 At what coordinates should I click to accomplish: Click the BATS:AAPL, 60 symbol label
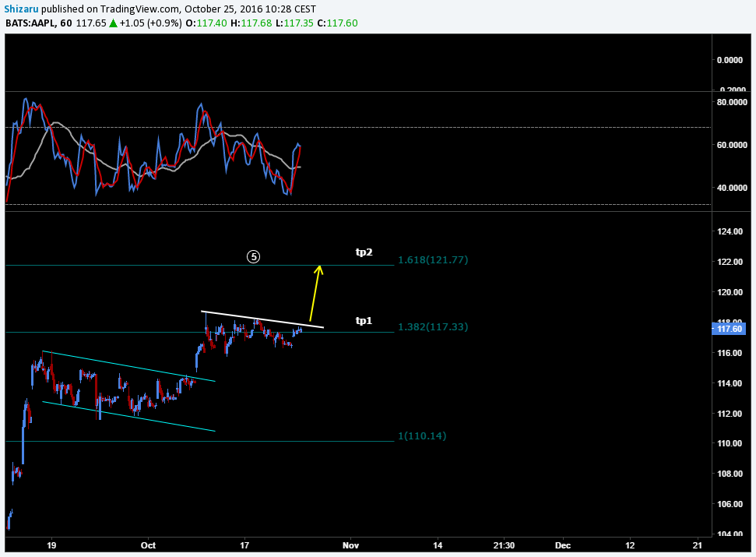point(39,23)
